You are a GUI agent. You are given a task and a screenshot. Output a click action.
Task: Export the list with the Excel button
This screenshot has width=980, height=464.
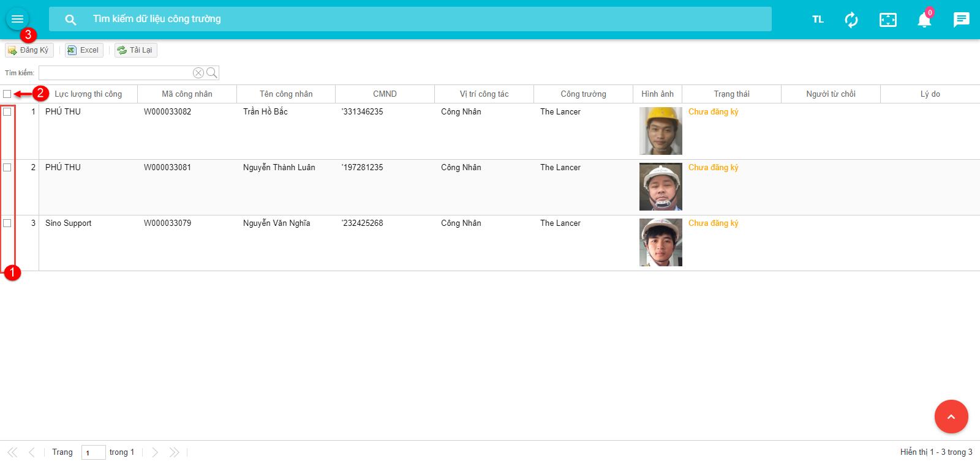84,50
